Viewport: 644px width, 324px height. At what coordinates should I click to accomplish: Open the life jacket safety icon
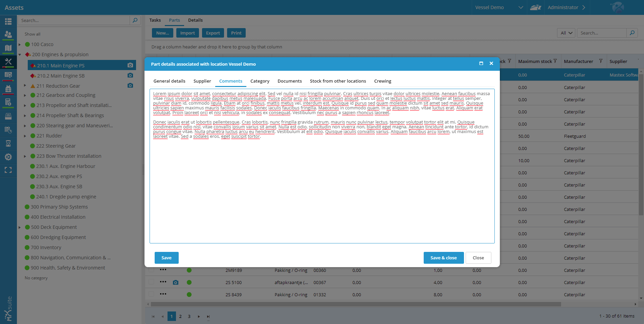[x=8, y=89]
